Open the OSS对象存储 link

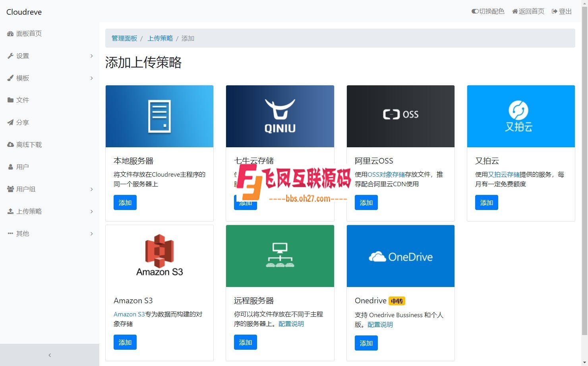pos(386,175)
